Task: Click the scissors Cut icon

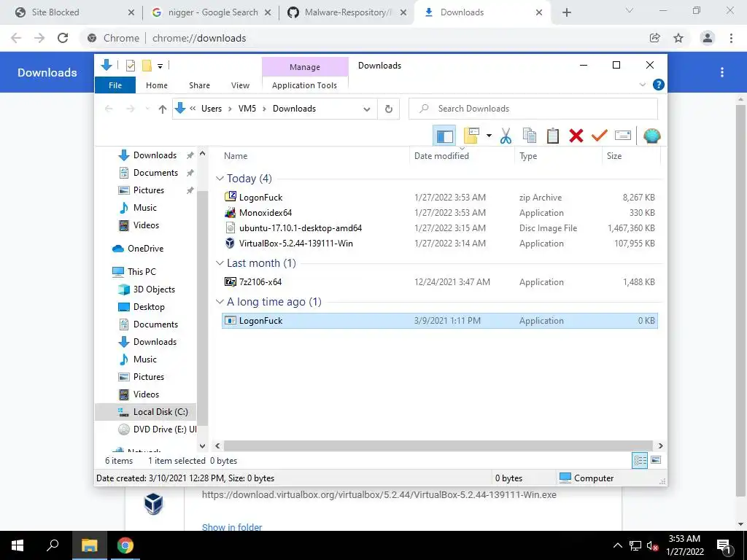Action: (506, 136)
